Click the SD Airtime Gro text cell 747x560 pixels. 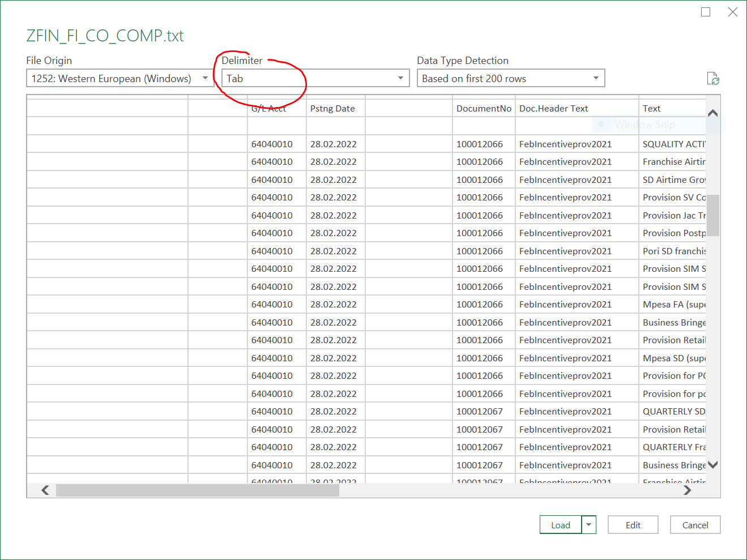672,179
